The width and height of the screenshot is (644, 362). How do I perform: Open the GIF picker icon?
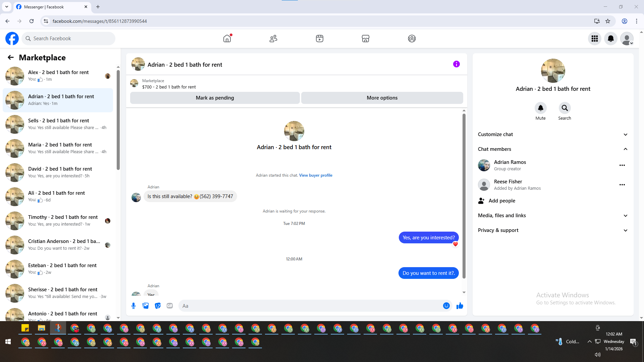pos(170,306)
